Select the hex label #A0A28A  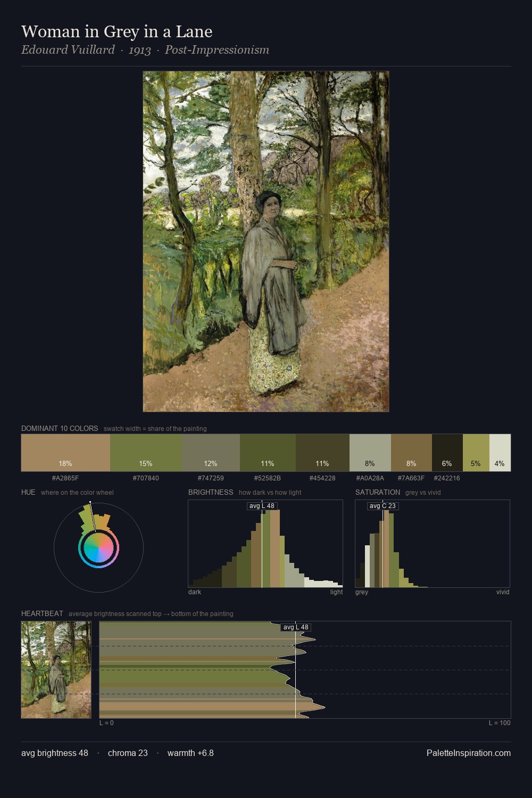[370, 478]
